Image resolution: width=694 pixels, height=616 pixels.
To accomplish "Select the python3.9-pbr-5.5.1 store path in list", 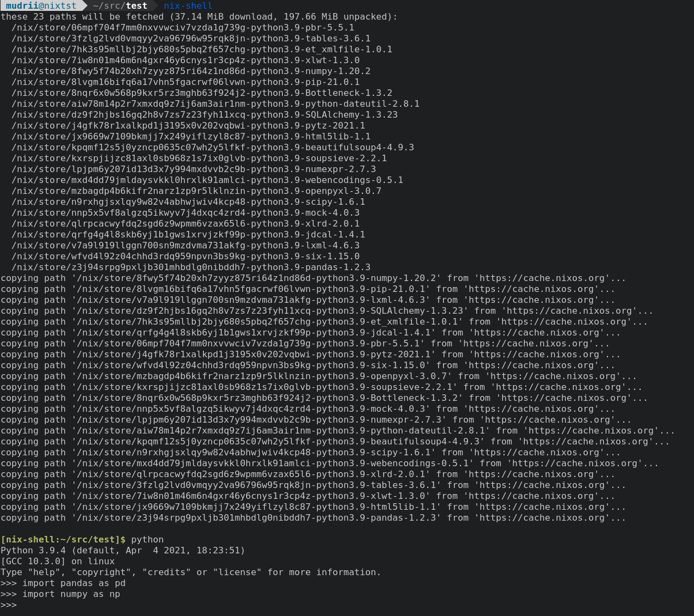I will [183, 27].
